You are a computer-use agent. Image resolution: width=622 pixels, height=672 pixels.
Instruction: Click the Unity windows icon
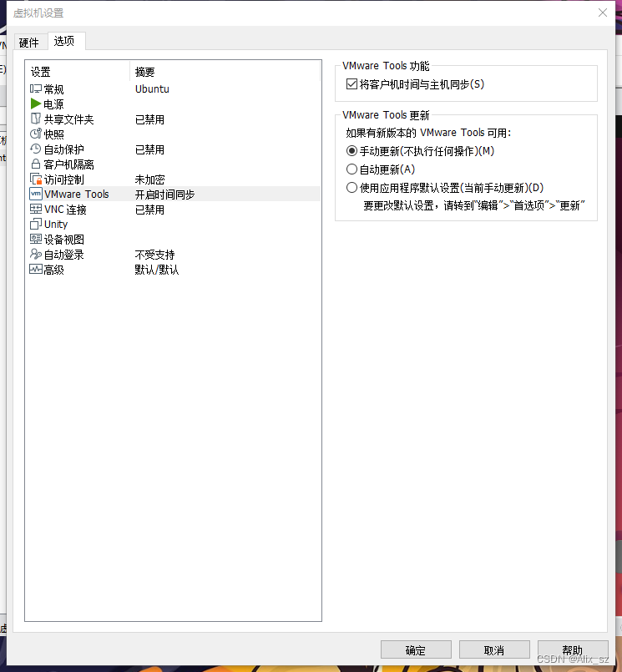pyautogui.click(x=36, y=224)
